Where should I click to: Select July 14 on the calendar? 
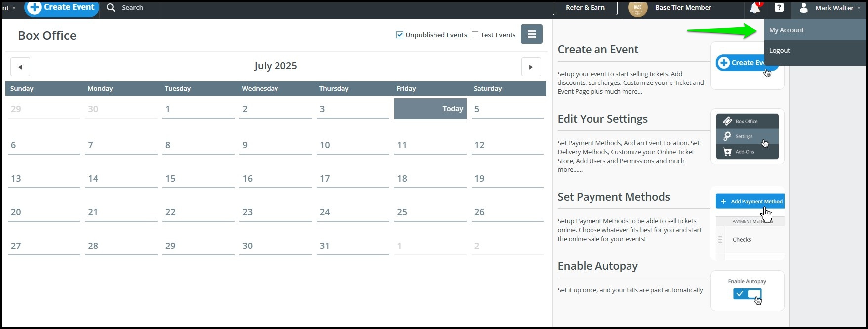coord(121,179)
